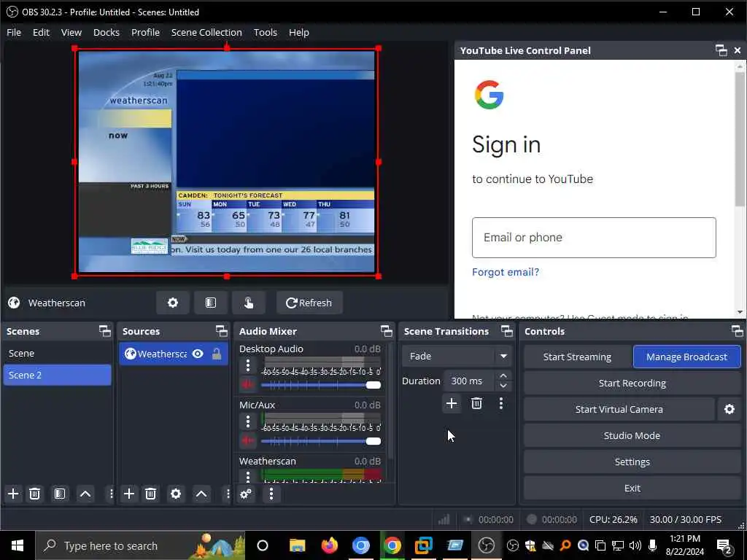Float the Scene Transitions dock
The image size is (747, 560).
[507, 331]
